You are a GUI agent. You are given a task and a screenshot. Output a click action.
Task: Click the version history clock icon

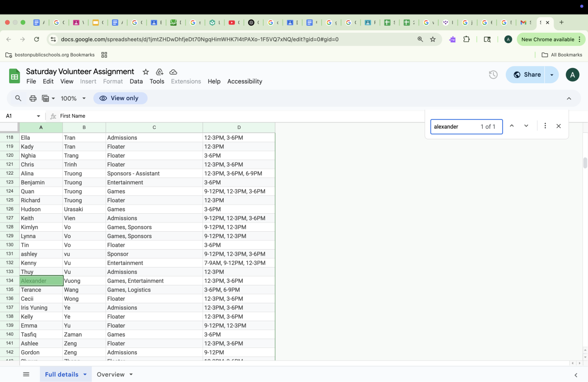[x=493, y=74]
